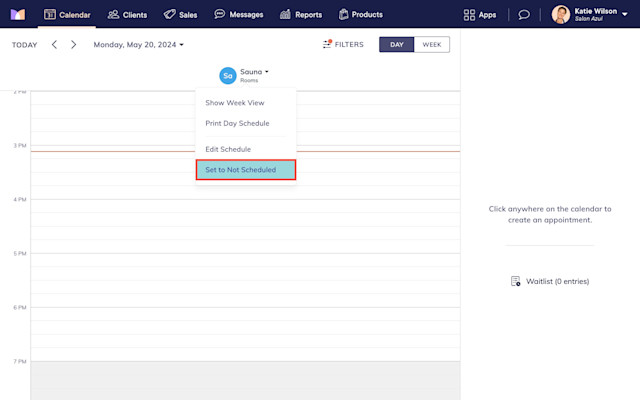The height and width of the screenshot is (400, 640).
Task: Click Katie Wilson's profile avatar
Action: click(561, 15)
